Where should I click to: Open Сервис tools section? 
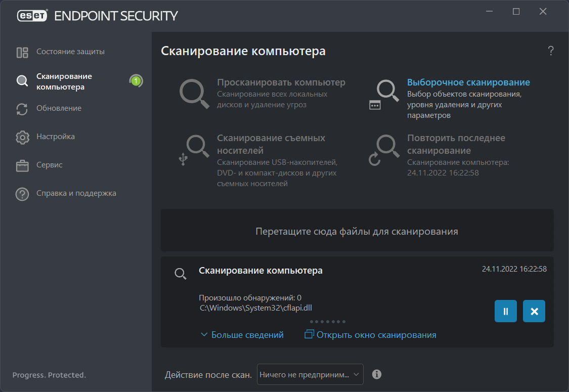click(50, 165)
